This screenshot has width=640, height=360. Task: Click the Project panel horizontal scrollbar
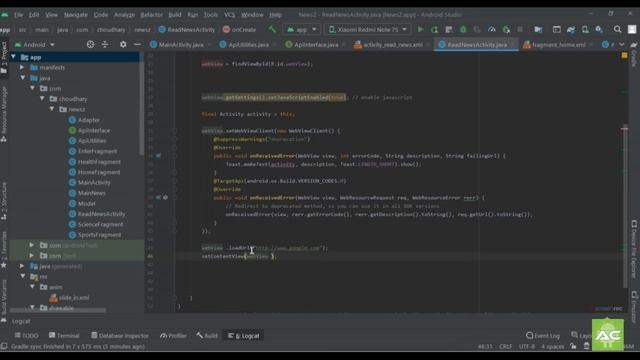pyautogui.click(x=58, y=310)
